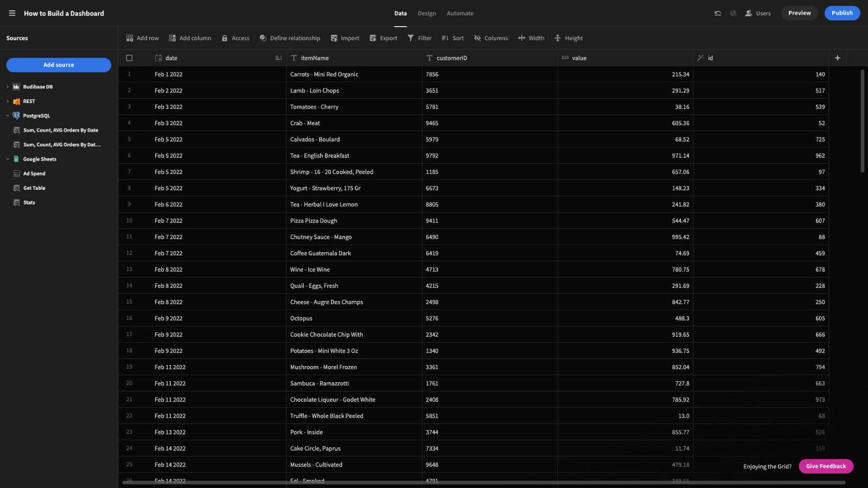
Task: Click the horizontal scrollbar at bottom
Action: click(483, 482)
